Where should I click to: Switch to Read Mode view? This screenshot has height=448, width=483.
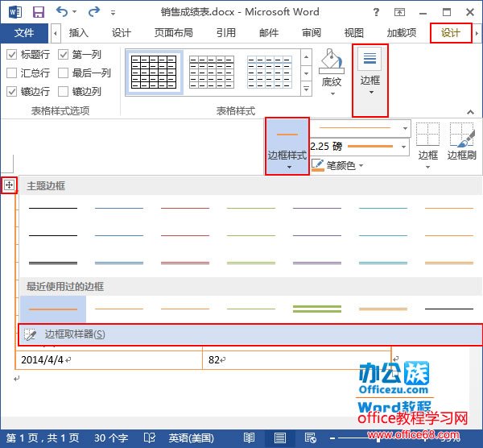click(249, 438)
